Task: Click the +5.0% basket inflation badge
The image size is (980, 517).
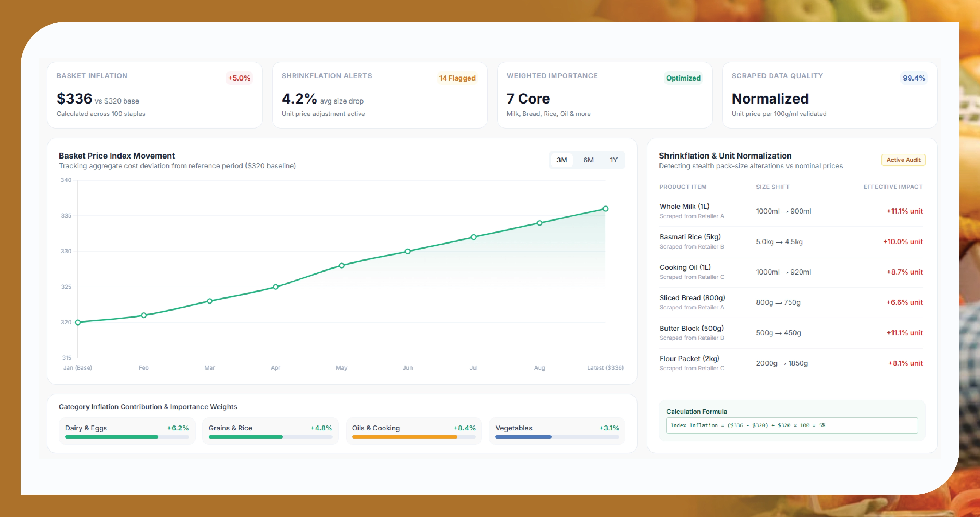Action: [239, 78]
